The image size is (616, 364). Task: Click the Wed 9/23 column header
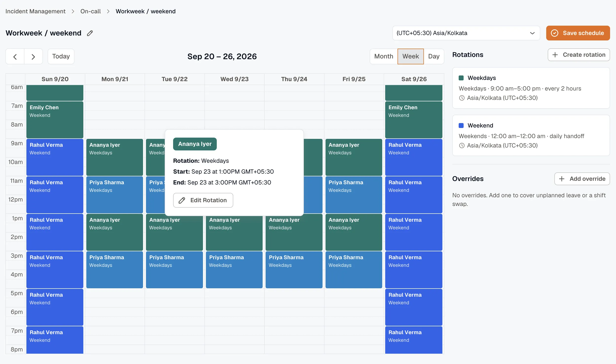pyautogui.click(x=234, y=79)
